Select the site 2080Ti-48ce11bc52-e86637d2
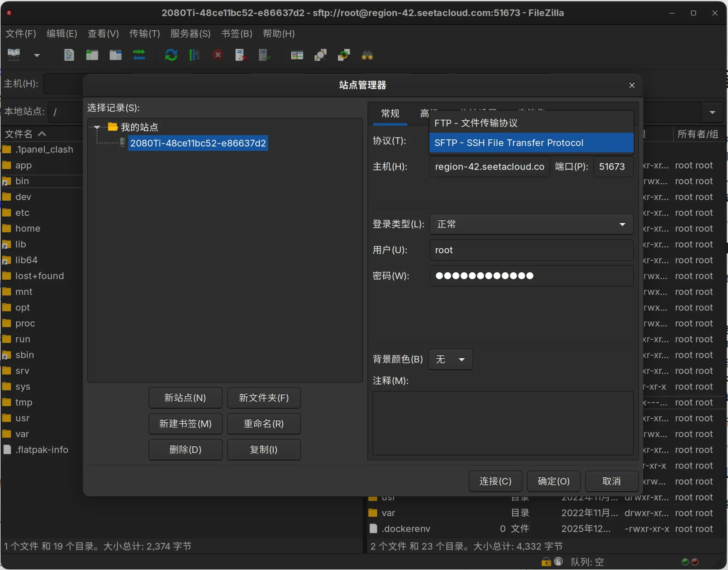Screen dimensions: 728x570 [198, 143]
